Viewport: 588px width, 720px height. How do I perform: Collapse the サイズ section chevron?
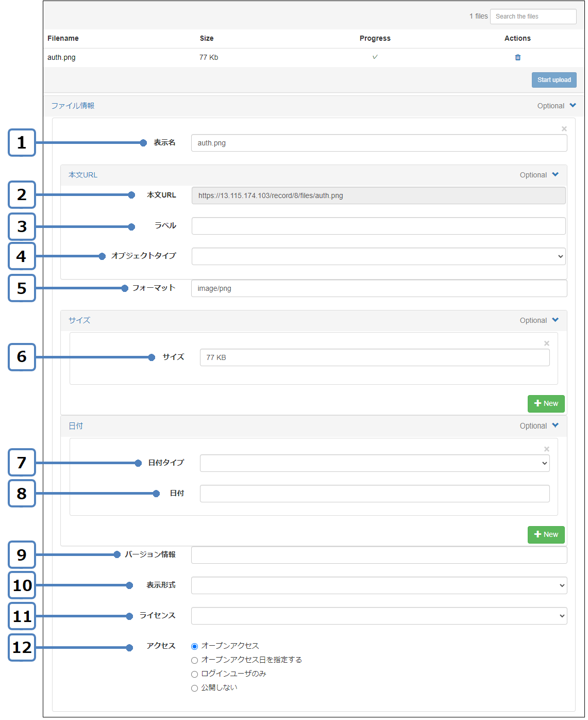(555, 320)
